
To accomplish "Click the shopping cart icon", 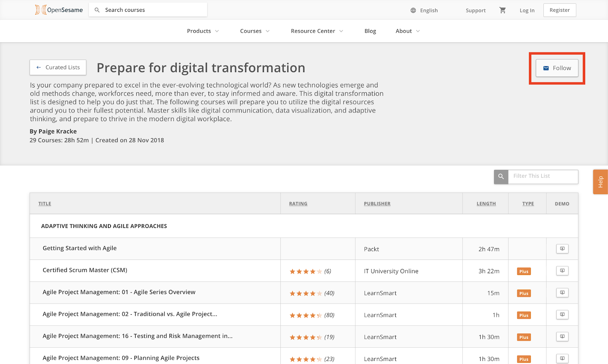I will coord(502,10).
